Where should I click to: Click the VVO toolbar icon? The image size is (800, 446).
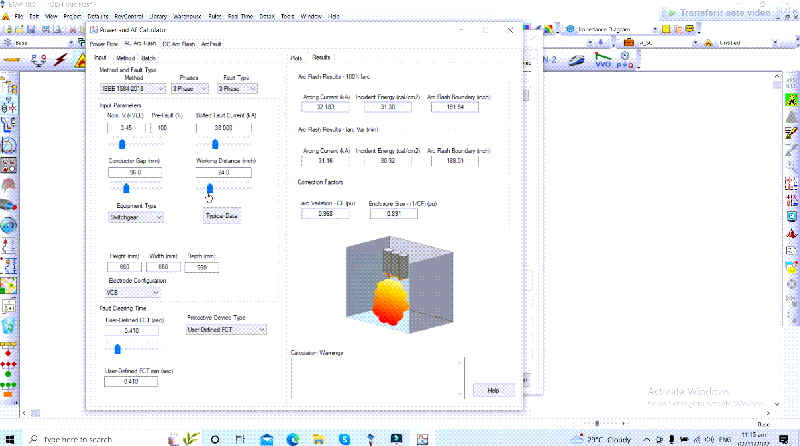pyautogui.click(x=603, y=61)
